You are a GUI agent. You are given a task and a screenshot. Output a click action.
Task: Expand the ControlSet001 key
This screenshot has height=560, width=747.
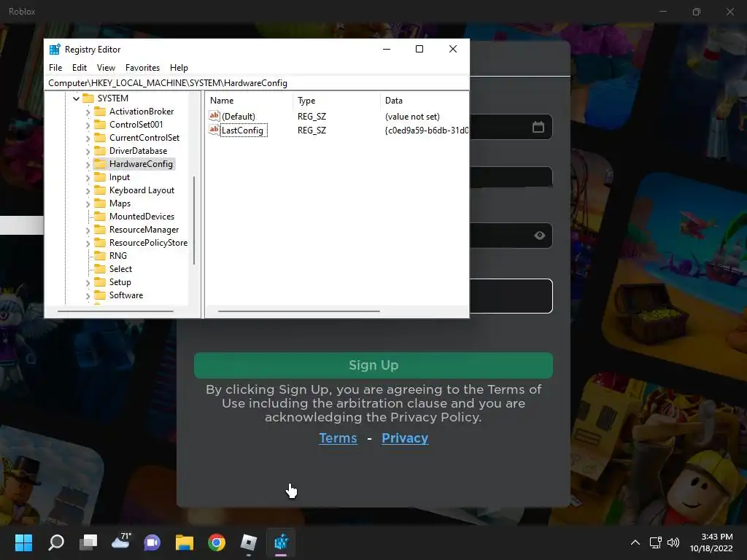tap(88, 125)
